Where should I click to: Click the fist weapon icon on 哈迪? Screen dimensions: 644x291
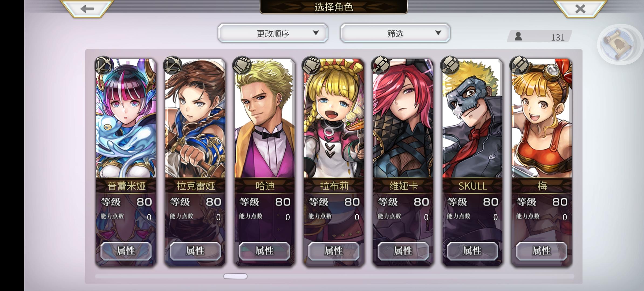click(242, 65)
